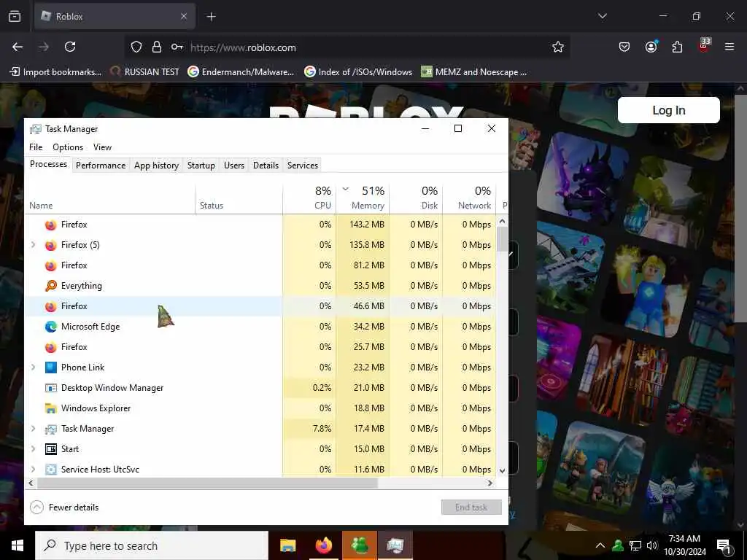
Task: Open Task Manager File menu
Action: [x=36, y=147]
